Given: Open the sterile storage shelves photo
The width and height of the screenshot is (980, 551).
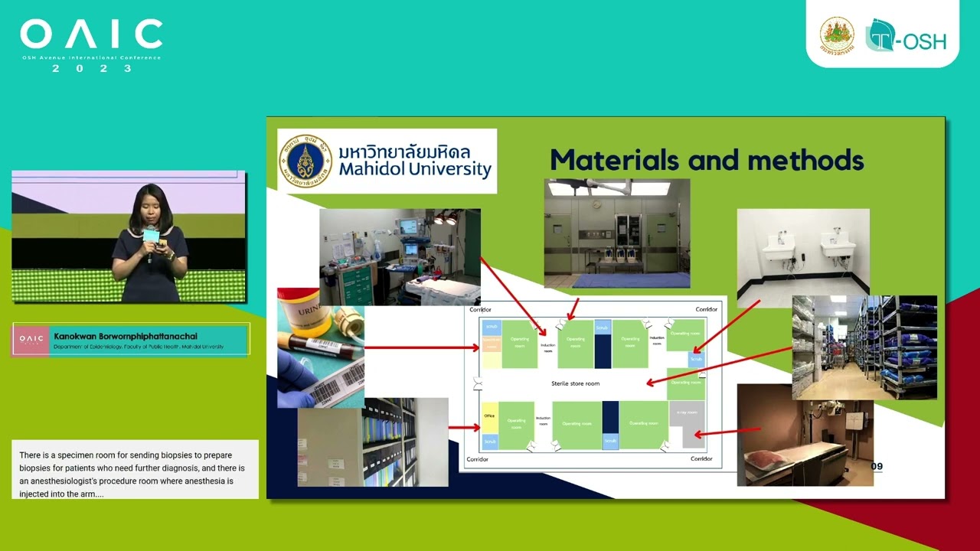Looking at the screenshot, I should (x=864, y=347).
